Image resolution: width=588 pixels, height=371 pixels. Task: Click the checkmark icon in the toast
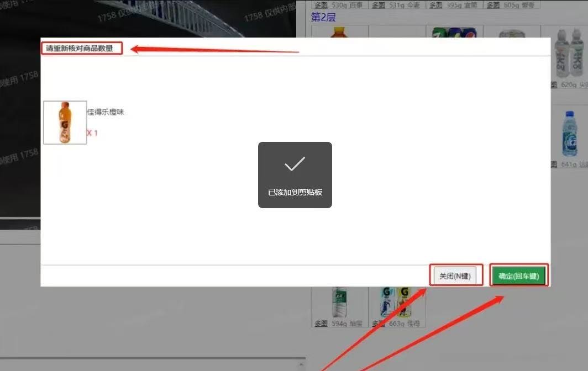(x=295, y=164)
